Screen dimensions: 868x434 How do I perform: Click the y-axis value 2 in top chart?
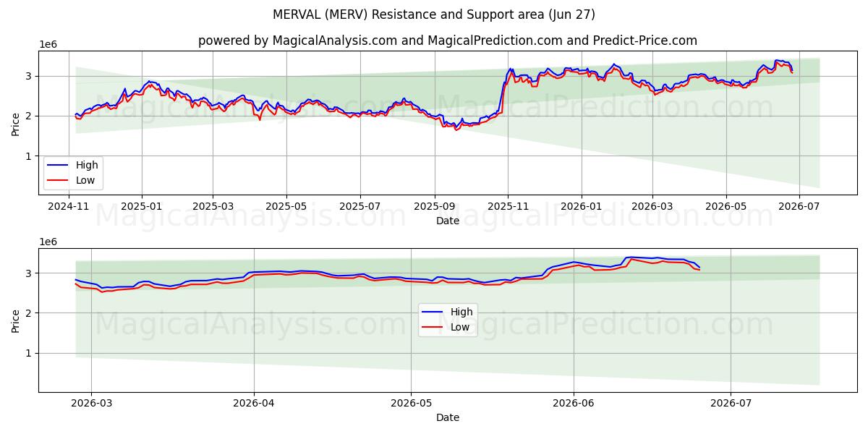pos(30,116)
